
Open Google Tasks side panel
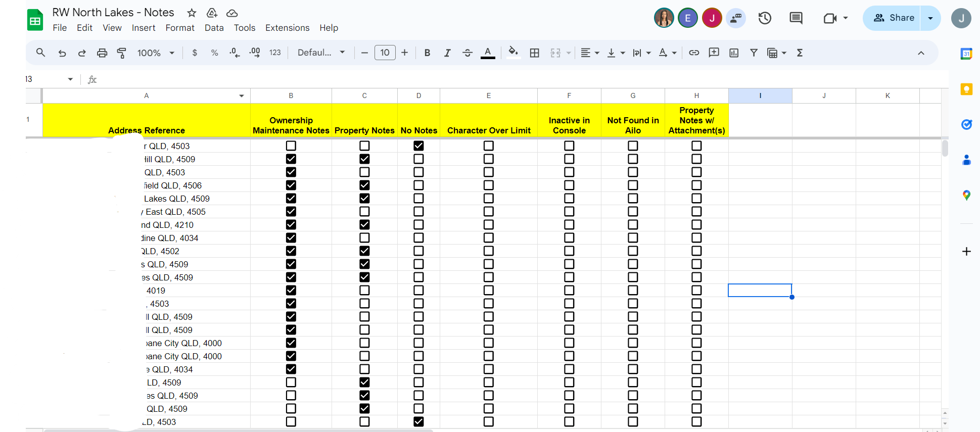pos(966,124)
